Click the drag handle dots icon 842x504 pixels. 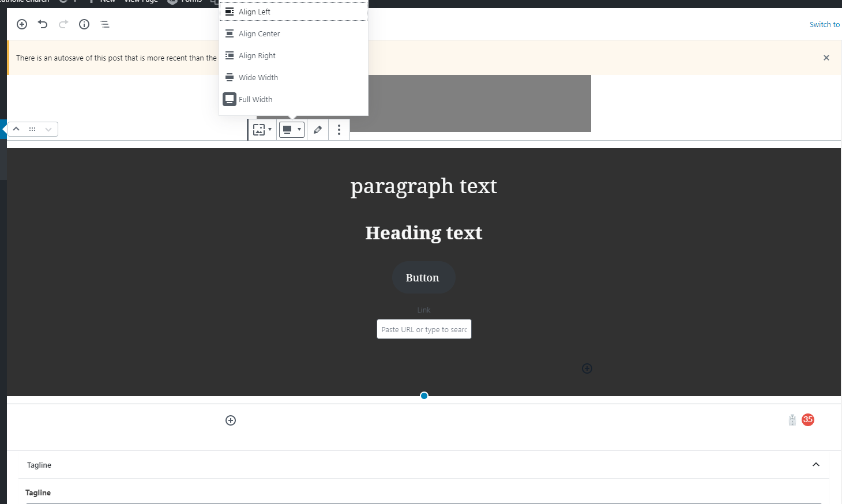click(32, 129)
